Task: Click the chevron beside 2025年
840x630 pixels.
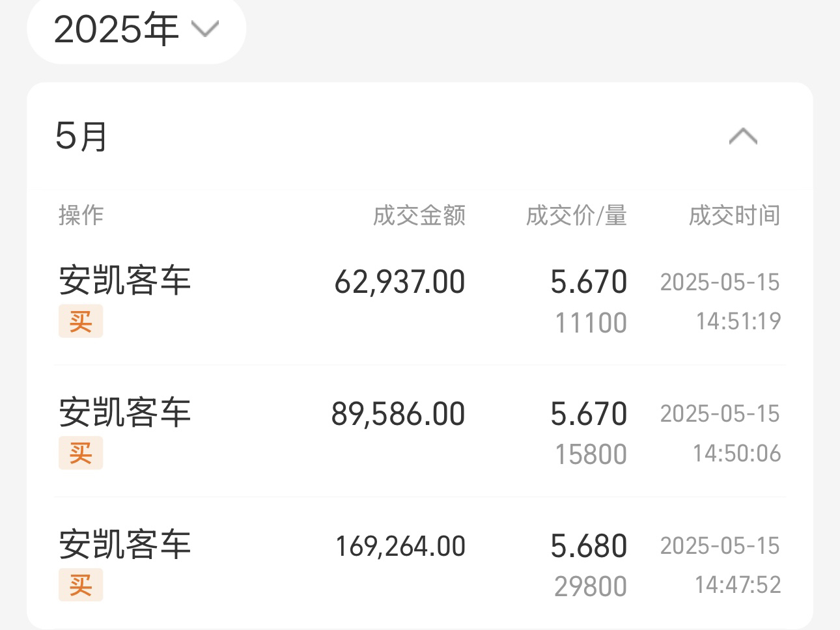Action: (x=205, y=30)
